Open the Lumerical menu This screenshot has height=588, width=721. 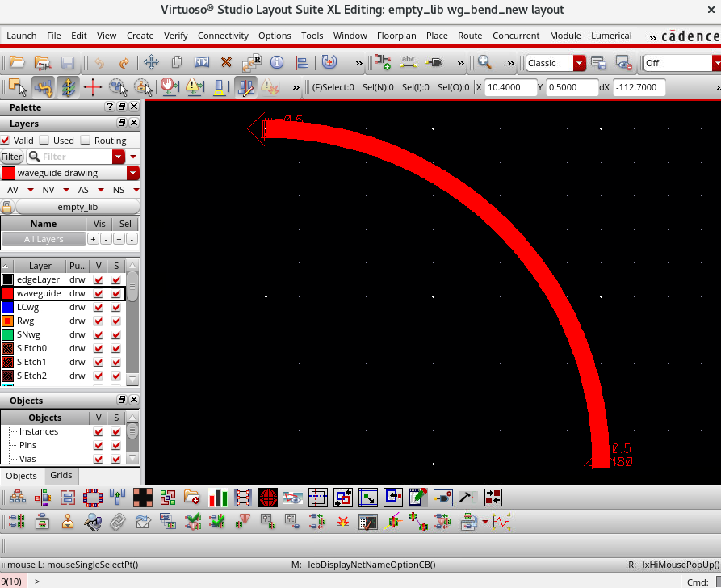click(x=611, y=36)
